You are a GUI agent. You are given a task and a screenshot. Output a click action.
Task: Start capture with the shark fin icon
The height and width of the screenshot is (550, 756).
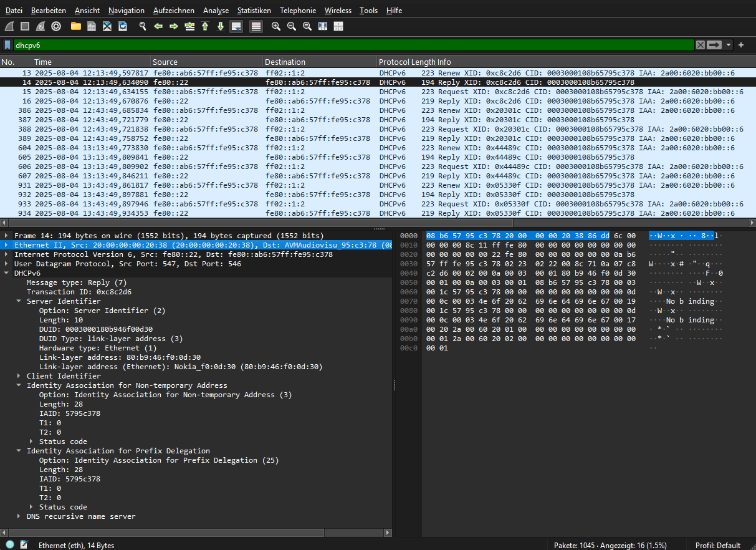click(x=9, y=26)
